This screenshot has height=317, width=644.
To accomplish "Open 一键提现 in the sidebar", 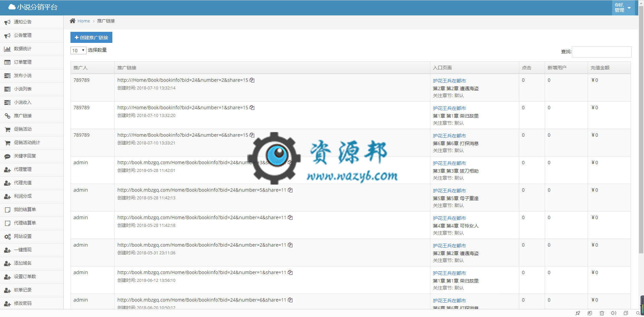I will click(x=32, y=250).
